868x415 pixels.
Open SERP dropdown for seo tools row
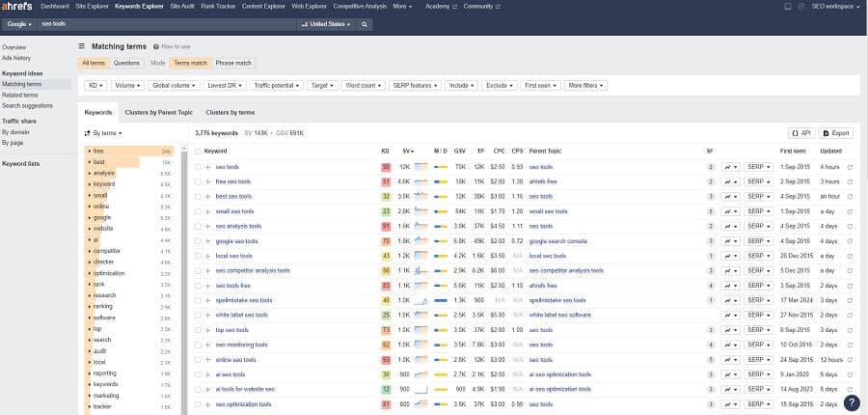click(x=758, y=167)
